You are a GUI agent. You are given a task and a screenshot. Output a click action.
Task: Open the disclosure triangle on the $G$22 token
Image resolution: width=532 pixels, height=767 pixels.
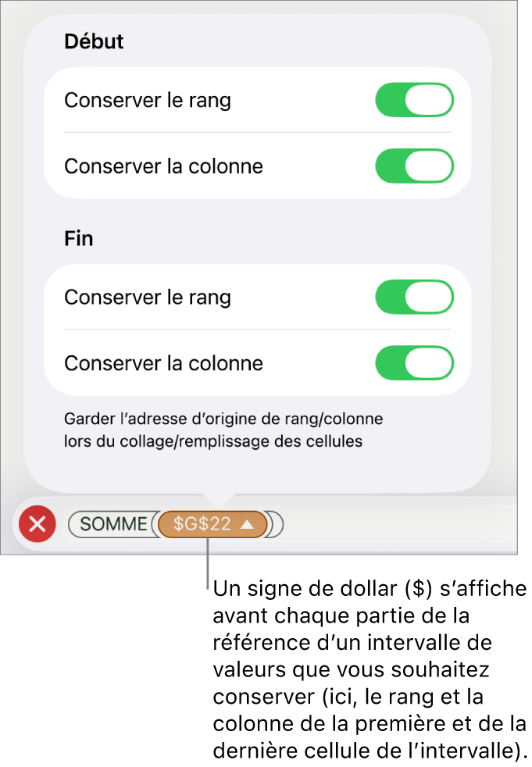(x=247, y=525)
